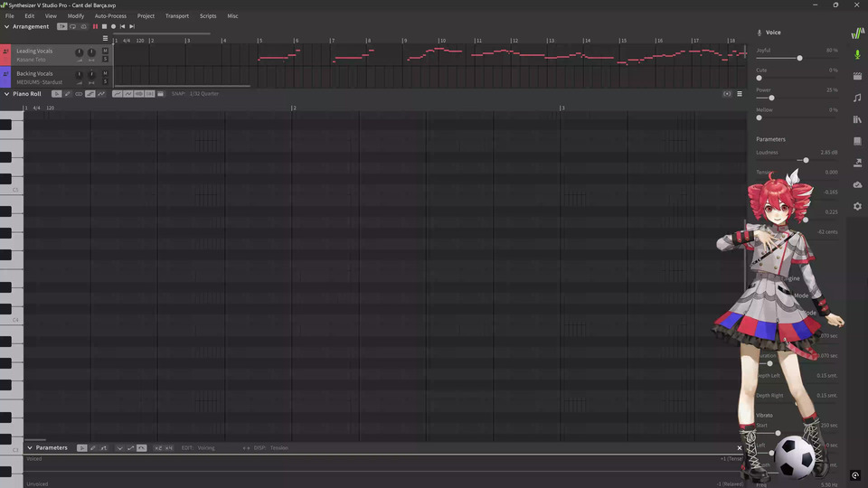
Task: Open the Settings gear sidebar icon
Action: 857,206
